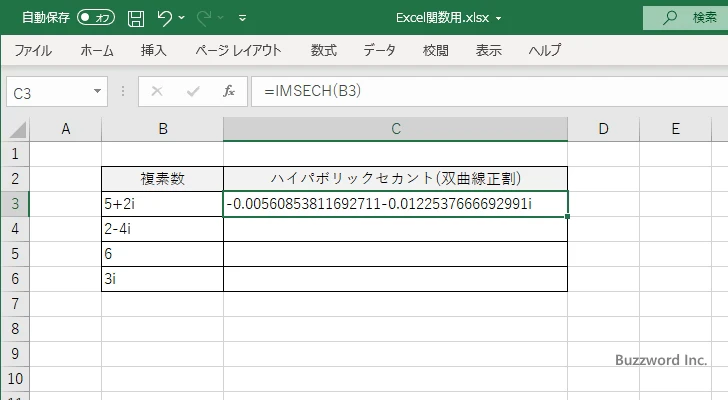
Task: Click the 検索 search box
Action: click(x=685, y=18)
